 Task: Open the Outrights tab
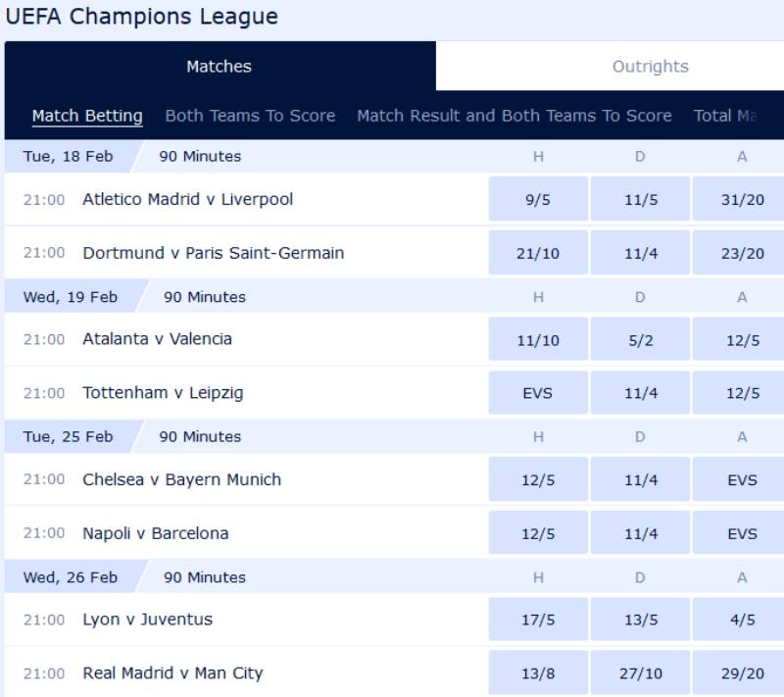pos(650,67)
